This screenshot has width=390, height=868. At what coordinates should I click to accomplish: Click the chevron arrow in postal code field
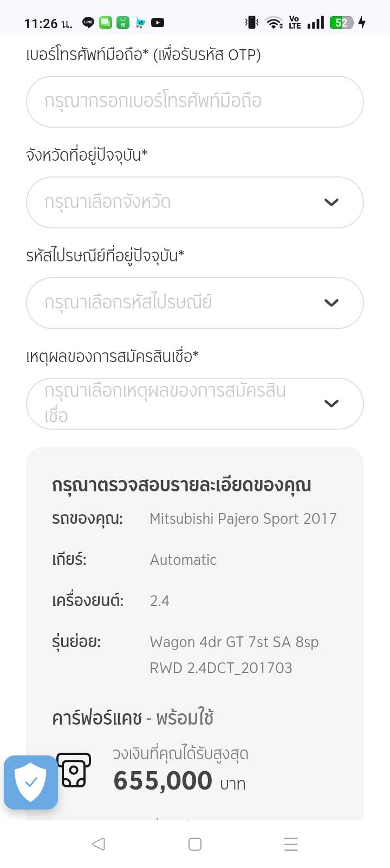(331, 303)
